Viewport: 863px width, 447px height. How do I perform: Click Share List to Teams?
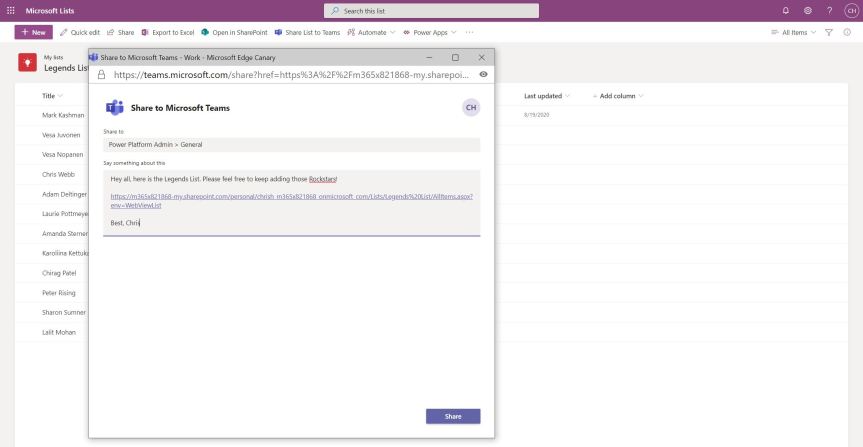pos(307,32)
